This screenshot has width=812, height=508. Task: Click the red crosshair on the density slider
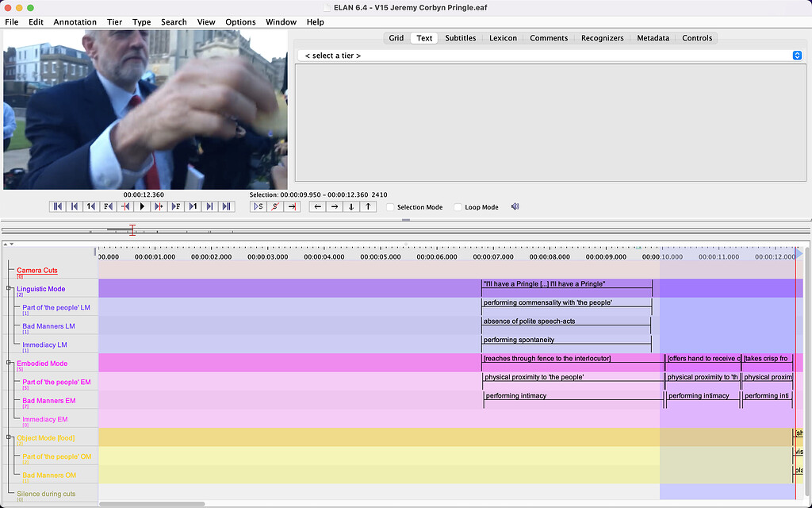tap(132, 230)
